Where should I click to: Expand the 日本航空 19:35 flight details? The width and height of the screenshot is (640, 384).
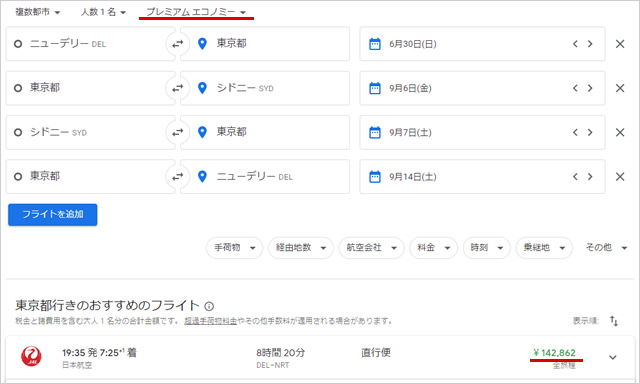point(613,357)
